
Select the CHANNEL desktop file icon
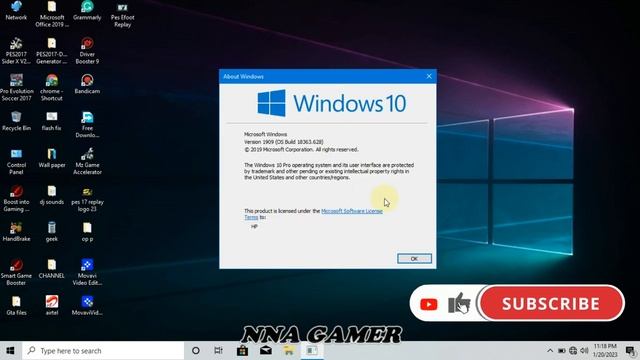click(52, 269)
